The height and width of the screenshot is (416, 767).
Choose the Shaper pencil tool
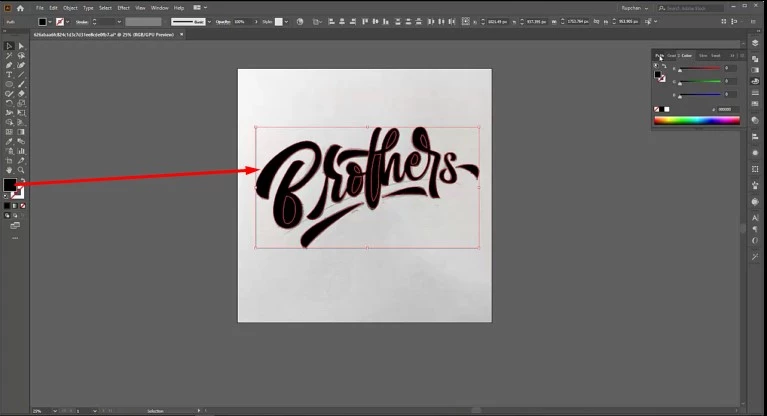9,93
